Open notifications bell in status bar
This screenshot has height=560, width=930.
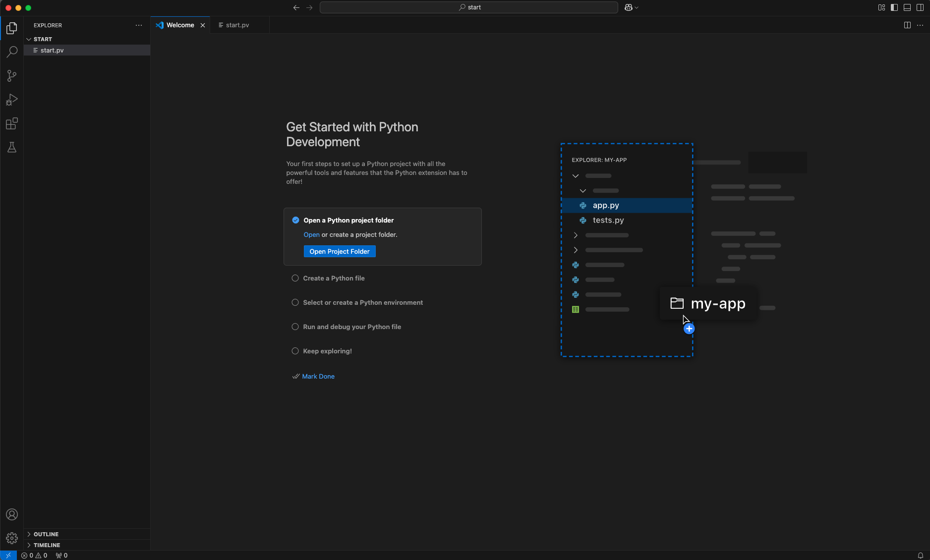click(x=920, y=556)
